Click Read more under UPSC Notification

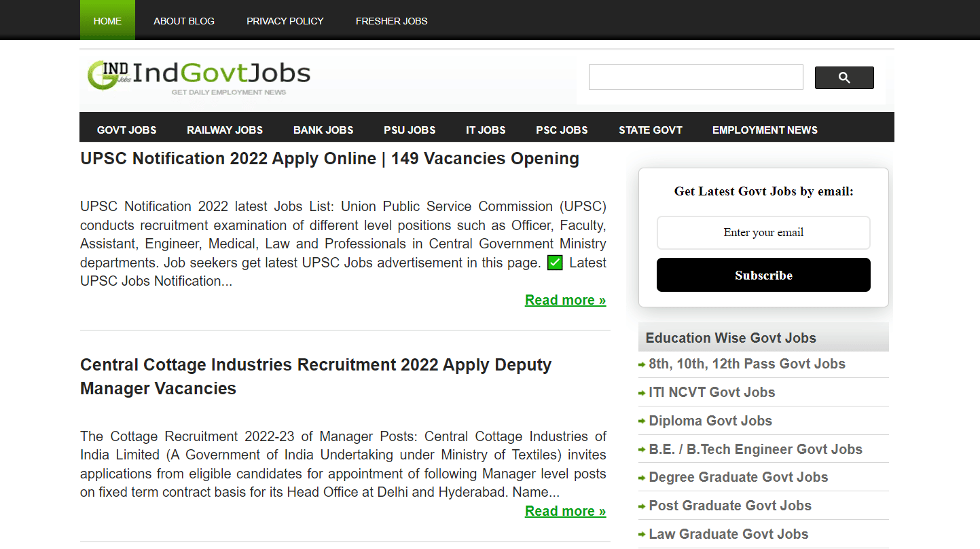coord(565,300)
